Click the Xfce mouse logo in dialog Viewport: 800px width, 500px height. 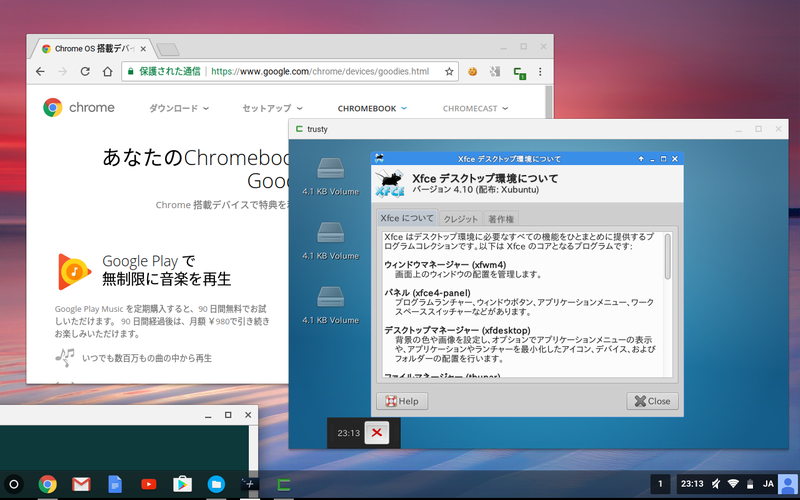(x=390, y=184)
